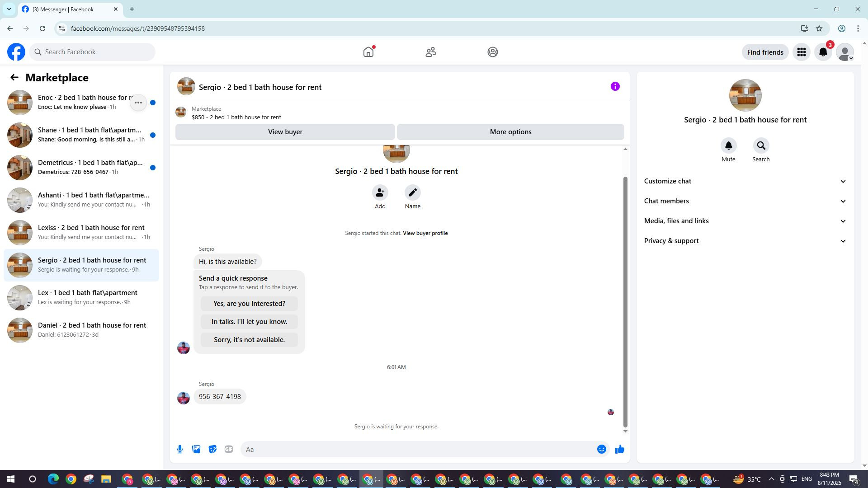Send 'Yes, are you interested?' quick response
Viewport: 868px width, 488px height.
click(249, 304)
